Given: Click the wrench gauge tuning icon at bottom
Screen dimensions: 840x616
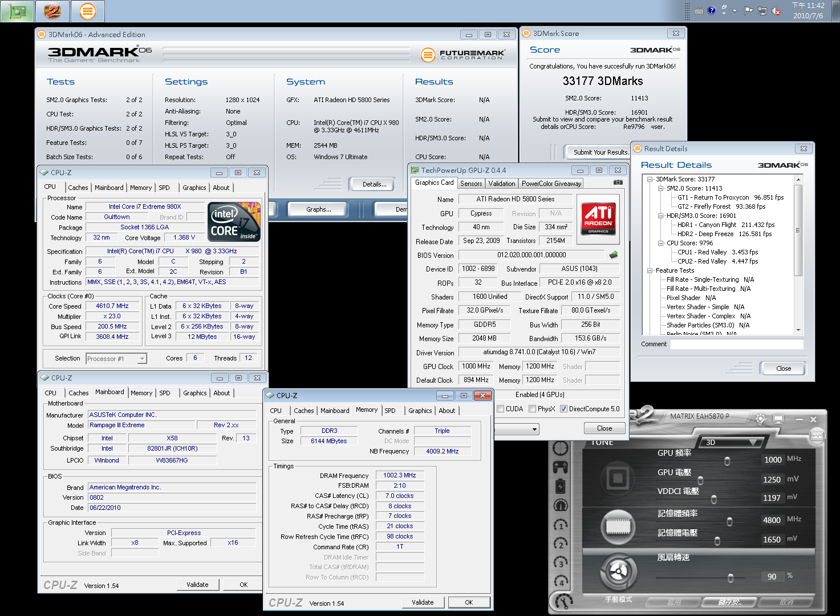Looking at the screenshot, I should tap(563, 601).
